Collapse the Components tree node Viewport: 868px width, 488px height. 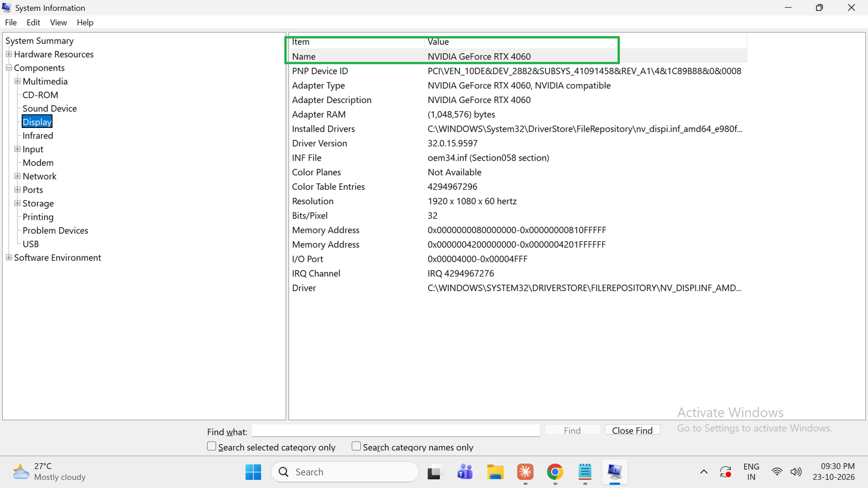point(9,68)
